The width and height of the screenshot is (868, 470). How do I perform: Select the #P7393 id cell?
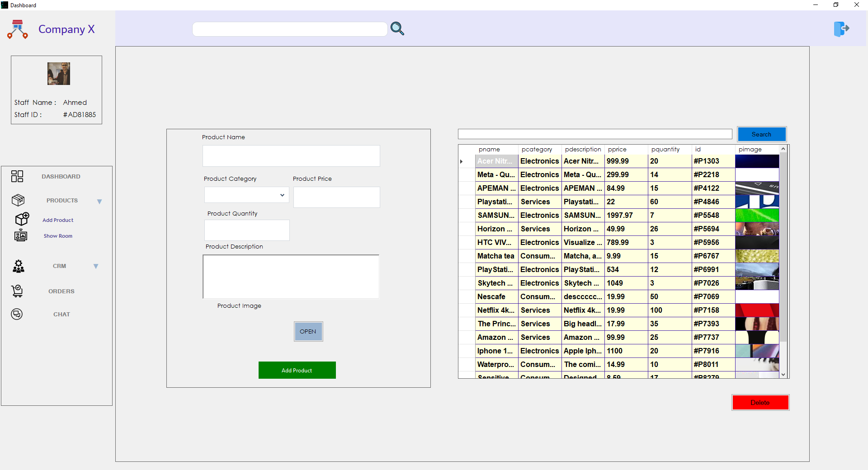(x=713, y=324)
